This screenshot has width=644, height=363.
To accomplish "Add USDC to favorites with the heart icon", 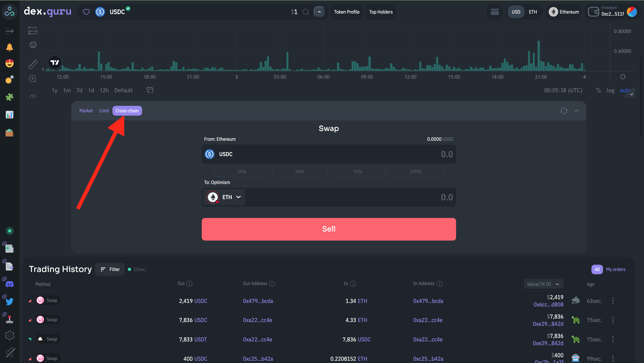I will [86, 12].
